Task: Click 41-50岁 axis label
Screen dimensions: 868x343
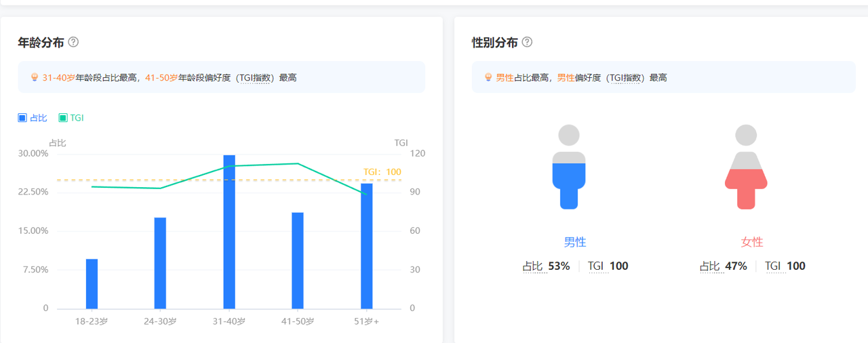Action: 298,321
